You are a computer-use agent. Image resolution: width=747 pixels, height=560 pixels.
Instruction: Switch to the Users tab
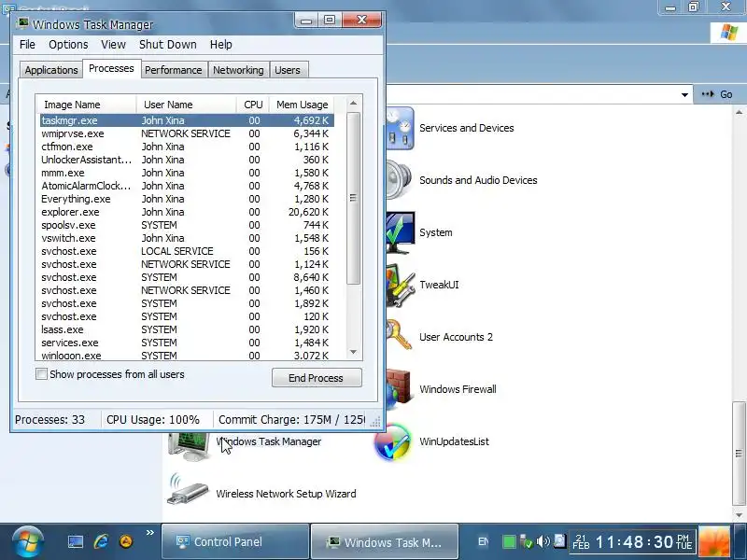[x=288, y=70]
